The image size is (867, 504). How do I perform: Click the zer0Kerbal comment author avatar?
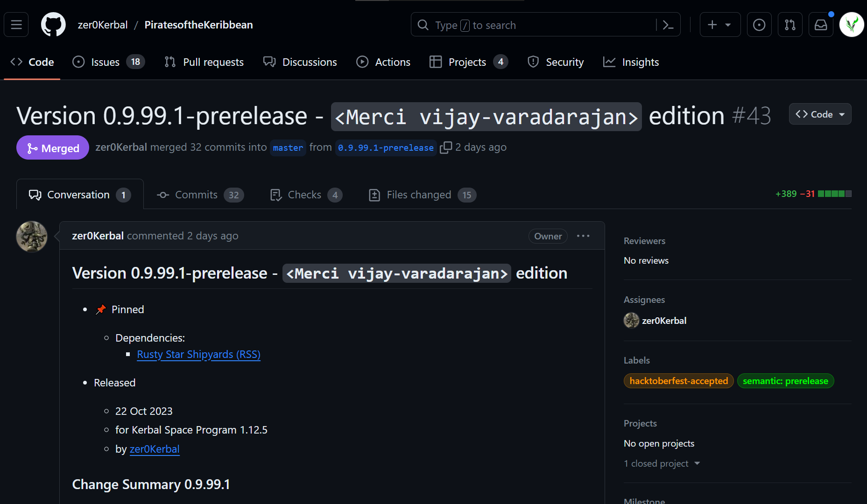(32, 237)
